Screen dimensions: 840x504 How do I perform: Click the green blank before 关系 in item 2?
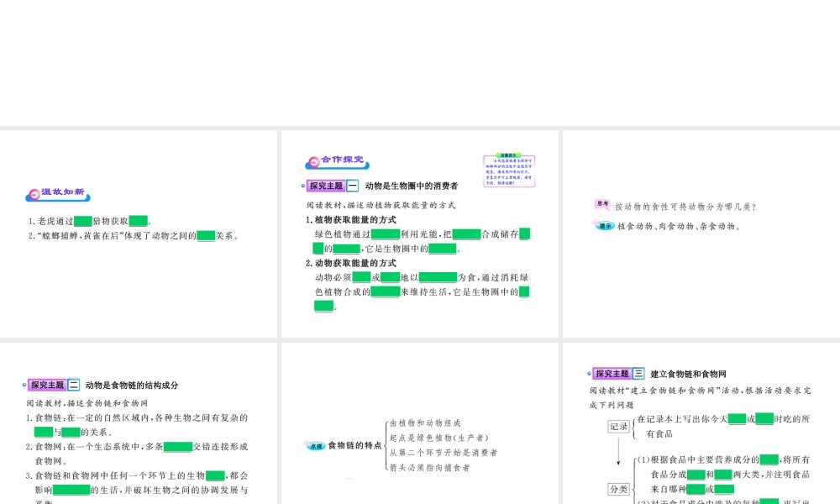coord(206,236)
